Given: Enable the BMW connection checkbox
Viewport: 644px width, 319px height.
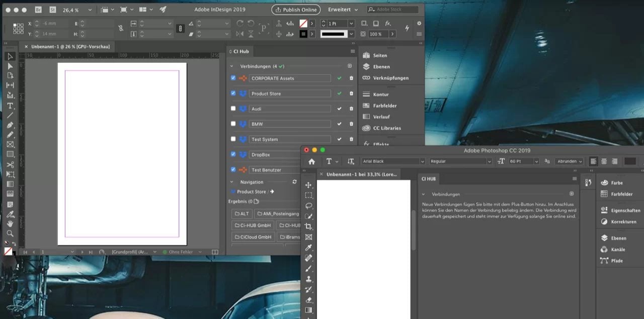Looking at the screenshot, I should click(x=233, y=124).
